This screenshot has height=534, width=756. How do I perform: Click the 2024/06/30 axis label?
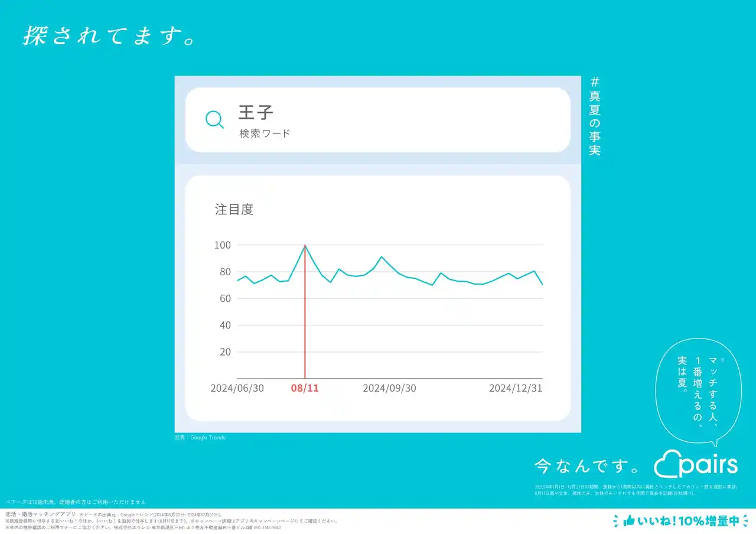pyautogui.click(x=237, y=388)
